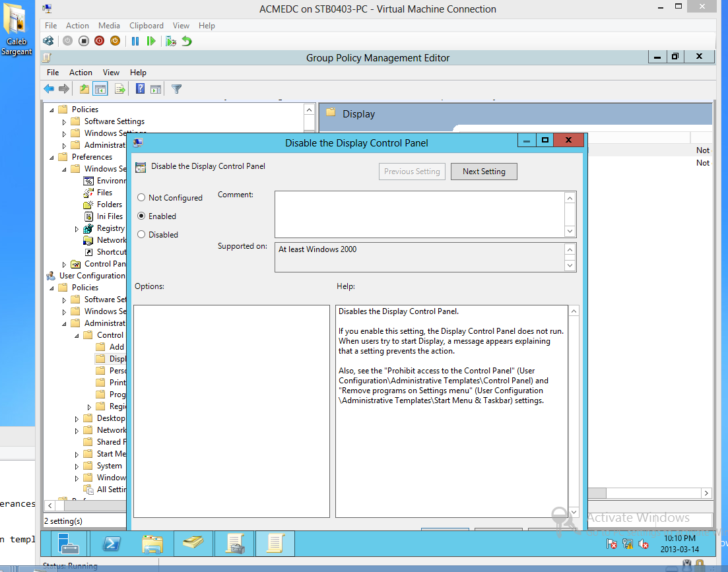Collapse the top Policies tree node
The height and width of the screenshot is (572, 728).
click(51, 110)
